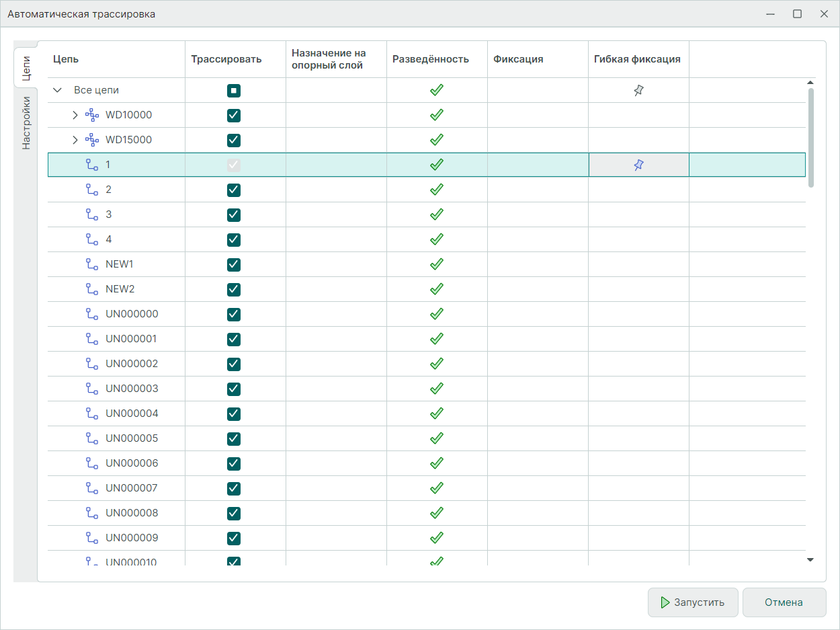840x630 pixels.
Task: Click the WD10000 bus group icon
Action: coord(92,115)
